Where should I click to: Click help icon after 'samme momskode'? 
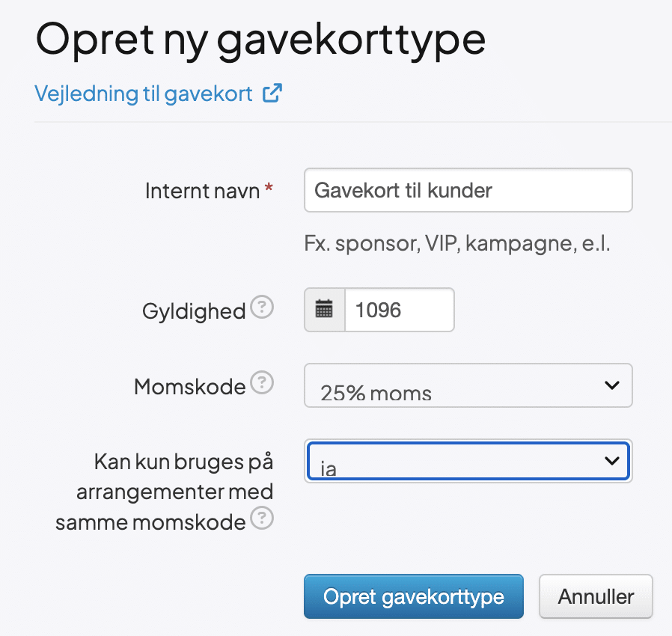click(261, 519)
